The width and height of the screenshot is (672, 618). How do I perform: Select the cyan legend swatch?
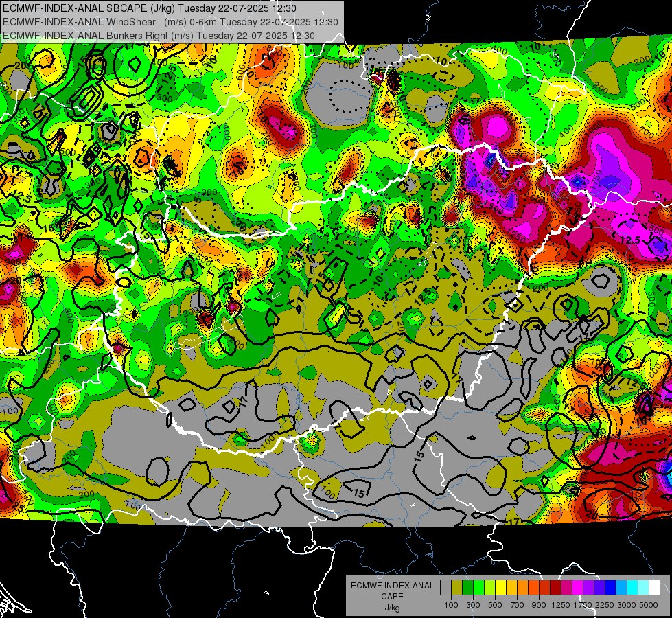coord(633,588)
